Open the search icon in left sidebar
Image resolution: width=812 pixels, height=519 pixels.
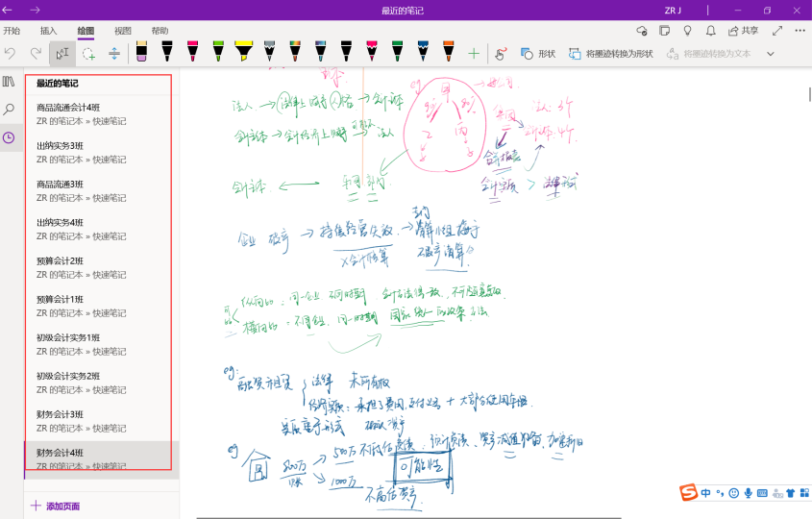click(9, 110)
